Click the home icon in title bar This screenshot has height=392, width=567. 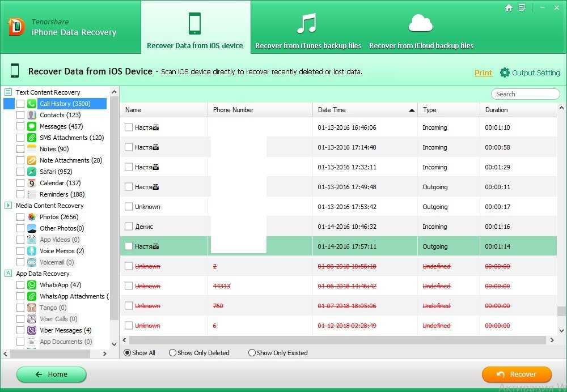[x=509, y=8]
